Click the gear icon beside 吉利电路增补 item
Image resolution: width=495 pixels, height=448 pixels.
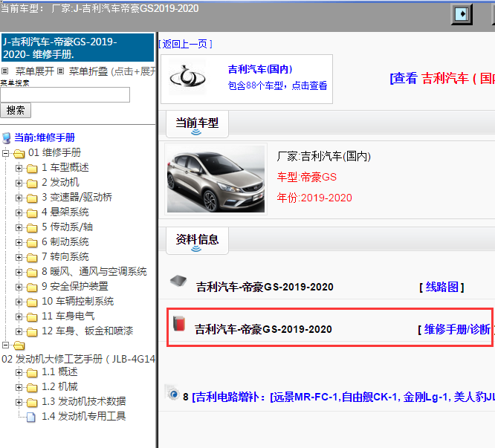pyautogui.click(x=172, y=393)
